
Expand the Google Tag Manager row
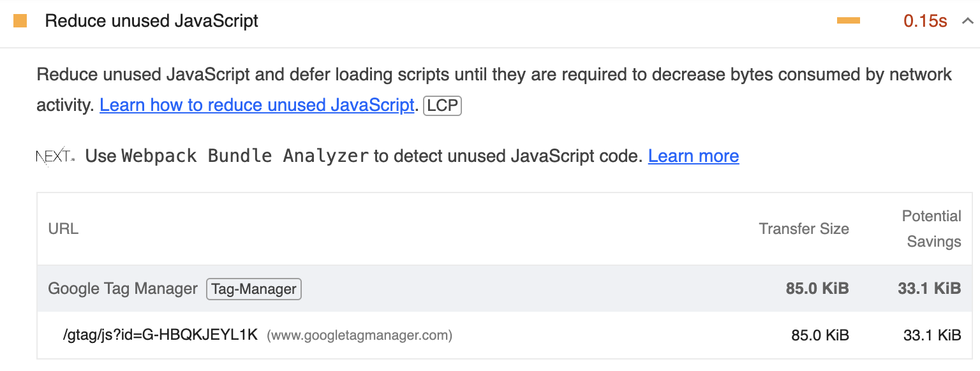click(x=122, y=288)
